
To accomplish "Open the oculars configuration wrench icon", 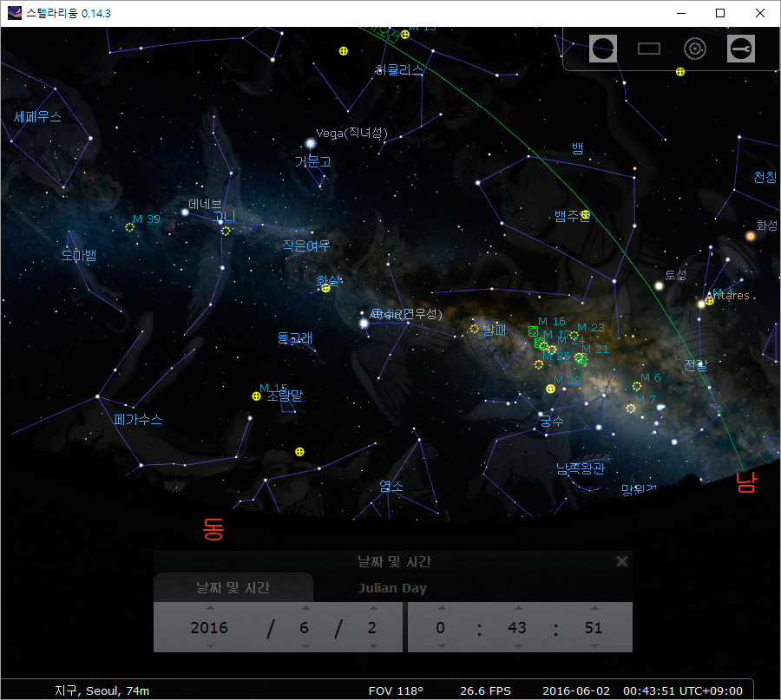I will (x=741, y=49).
